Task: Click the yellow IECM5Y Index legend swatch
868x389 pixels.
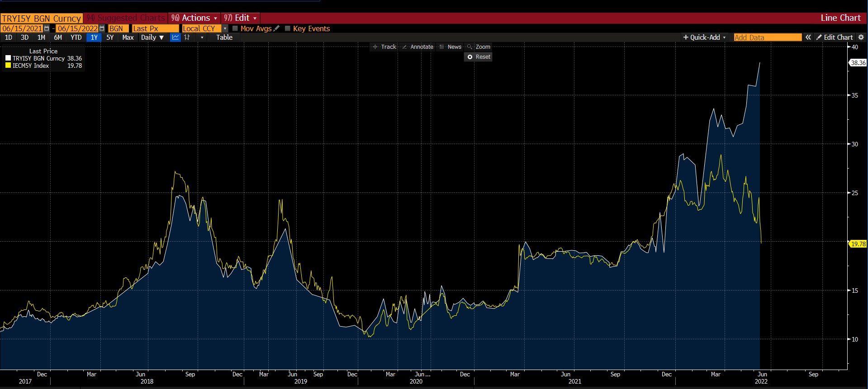Action: coord(8,66)
